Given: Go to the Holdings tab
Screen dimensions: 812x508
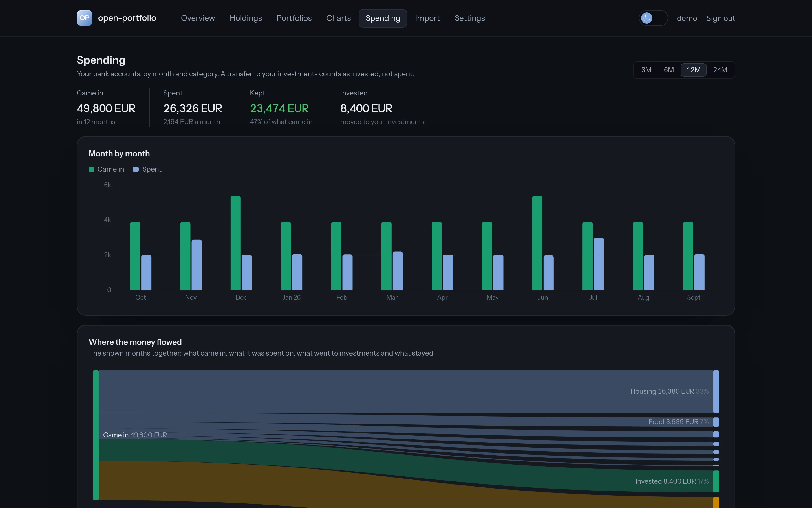Looking at the screenshot, I should (246, 18).
